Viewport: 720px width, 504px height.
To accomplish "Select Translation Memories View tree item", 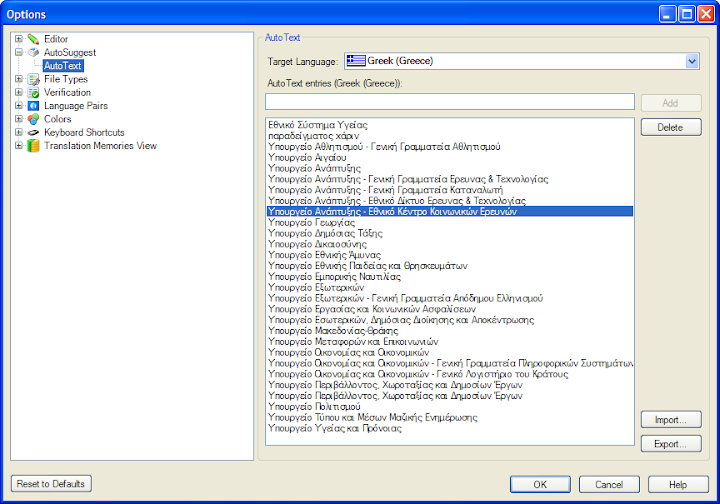I will tap(100, 146).
